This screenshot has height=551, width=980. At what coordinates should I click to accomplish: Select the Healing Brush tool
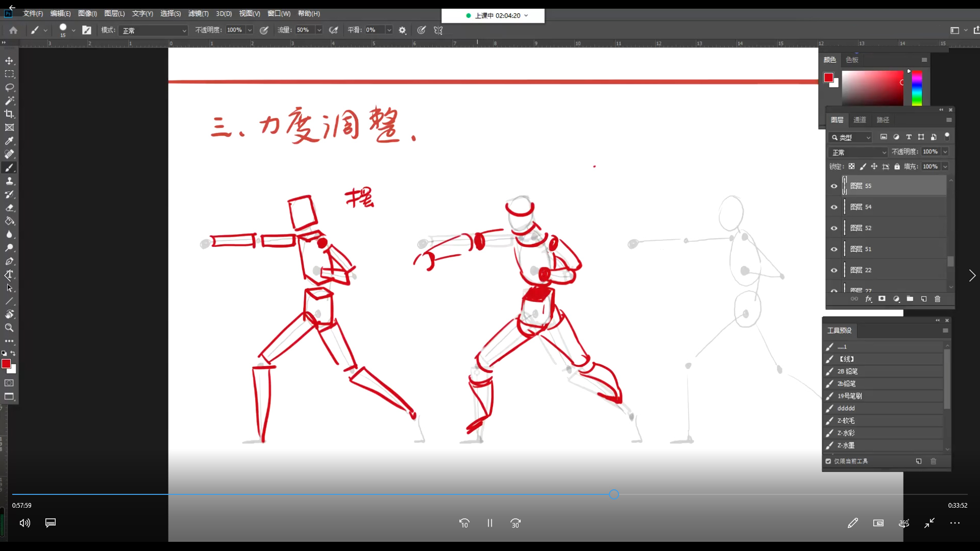pos(9,154)
